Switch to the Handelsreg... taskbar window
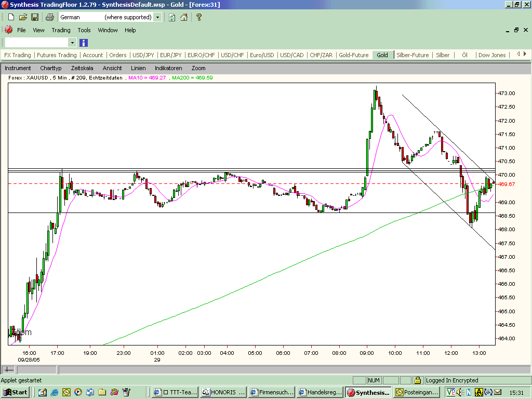The image size is (532, 399). pyautogui.click(x=320, y=392)
